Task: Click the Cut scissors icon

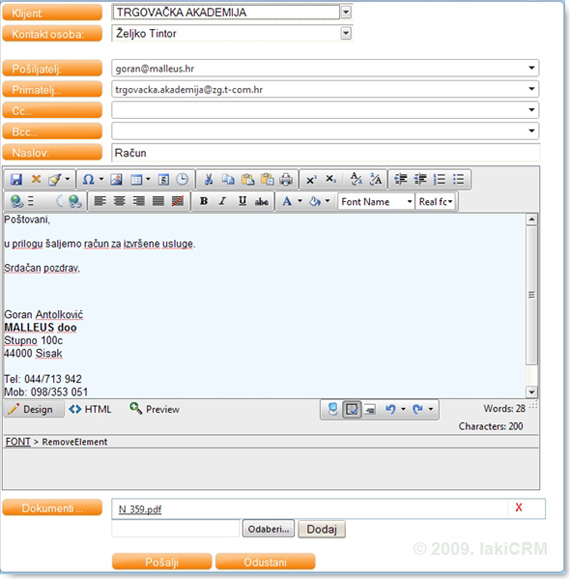Action: coord(209,179)
